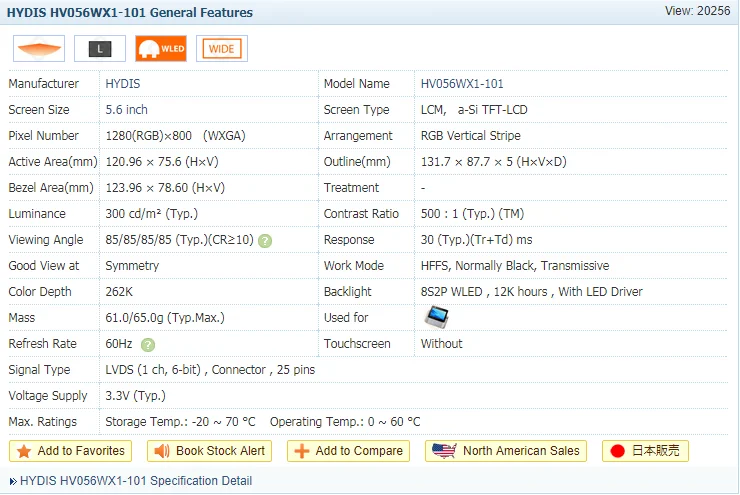Open the Refresh Rate help question mark
The image size is (740, 495).
tap(148, 345)
